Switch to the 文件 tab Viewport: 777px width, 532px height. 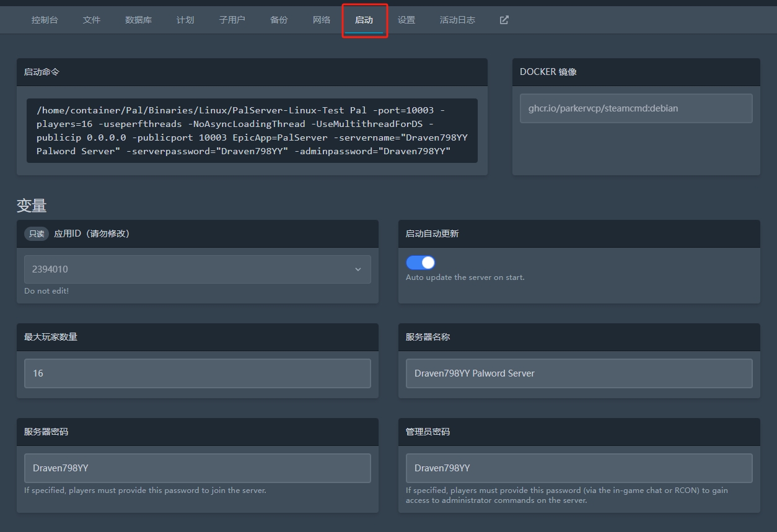(x=92, y=20)
